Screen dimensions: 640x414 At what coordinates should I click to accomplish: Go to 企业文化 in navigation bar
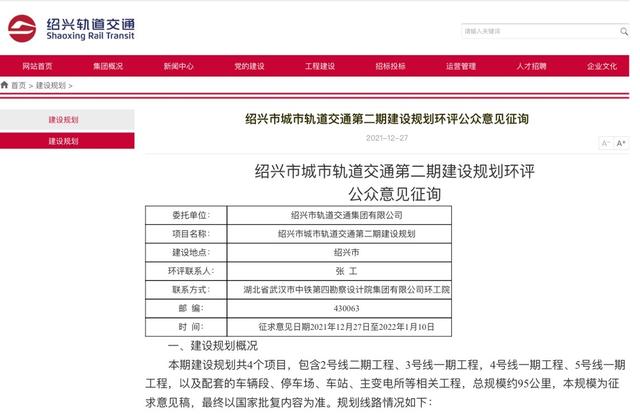click(x=602, y=66)
